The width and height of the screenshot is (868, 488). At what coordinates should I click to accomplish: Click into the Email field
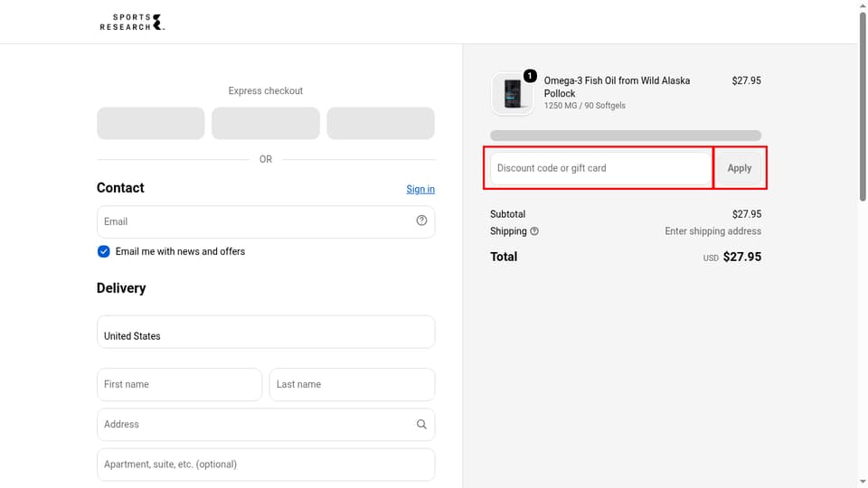266,222
